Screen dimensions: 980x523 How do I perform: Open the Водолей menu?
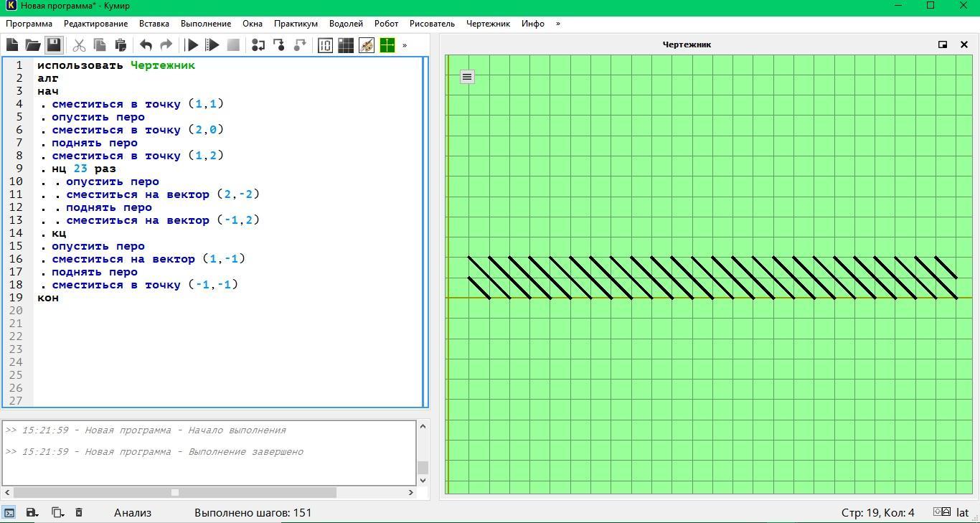(346, 24)
